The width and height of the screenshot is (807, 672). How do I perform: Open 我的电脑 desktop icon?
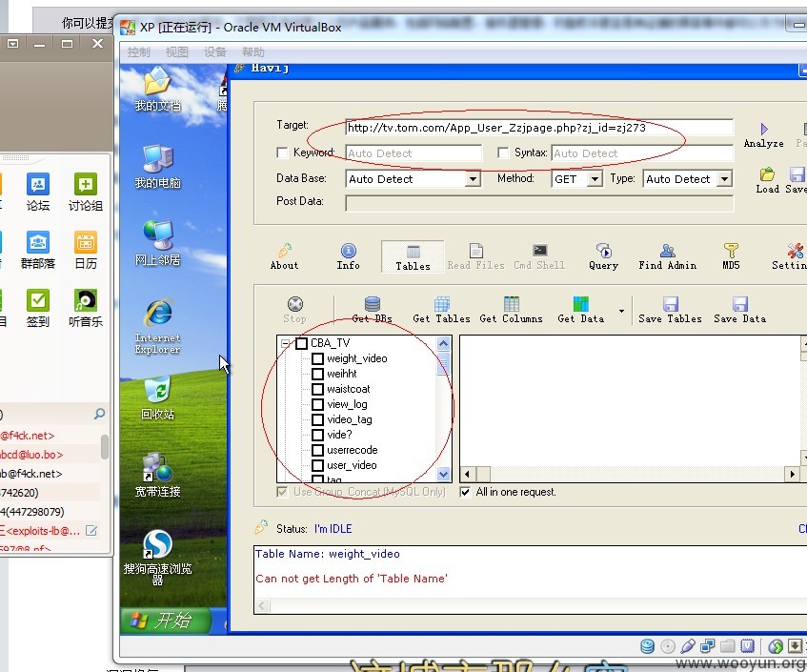157,166
